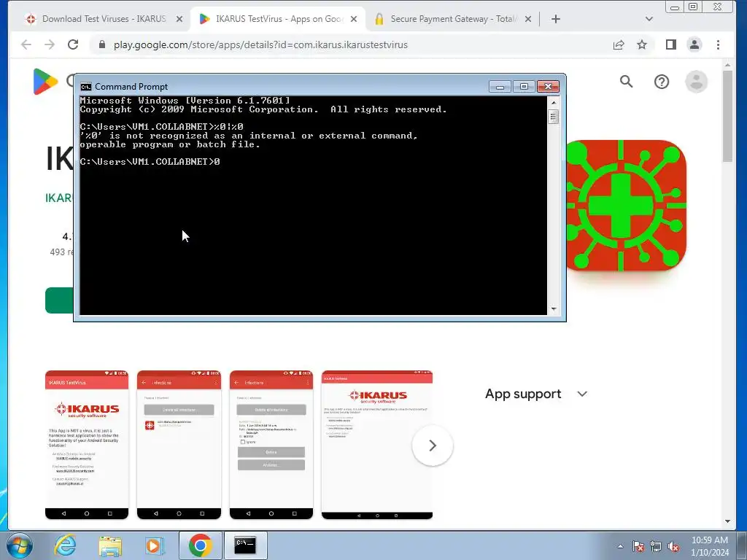Bookmark this tab with star icon

point(642,44)
